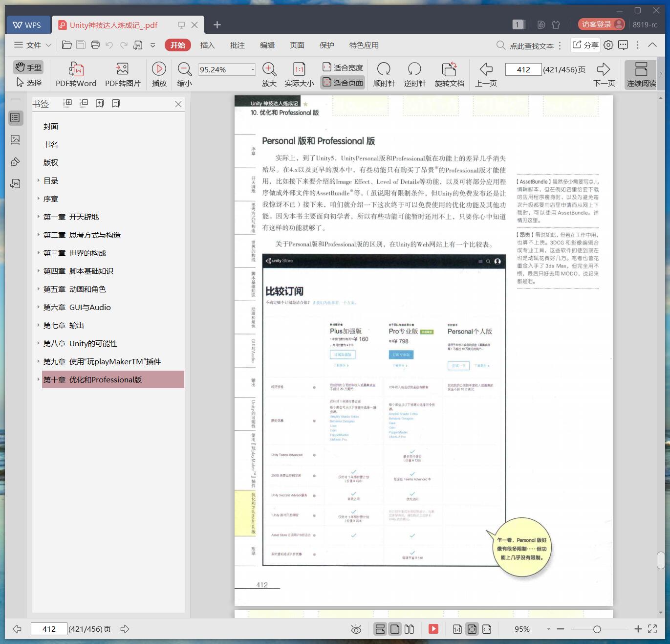
Task: Expand all bookmarks icon in 书签 panel
Action: tap(68, 103)
